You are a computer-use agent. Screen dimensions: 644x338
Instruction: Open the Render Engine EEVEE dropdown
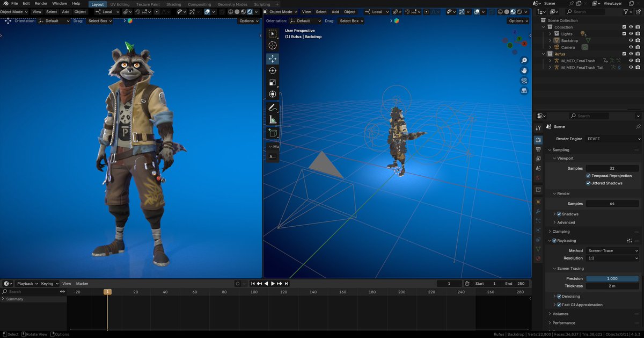point(612,139)
